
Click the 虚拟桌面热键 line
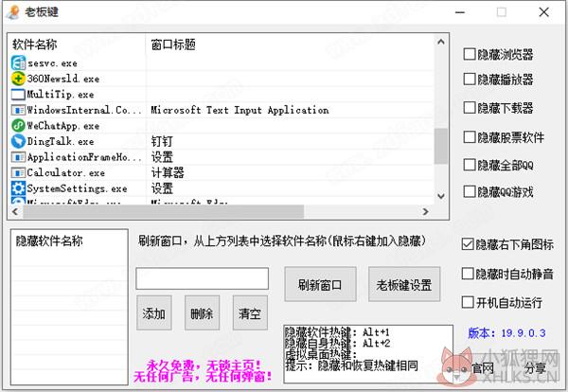pos(321,354)
